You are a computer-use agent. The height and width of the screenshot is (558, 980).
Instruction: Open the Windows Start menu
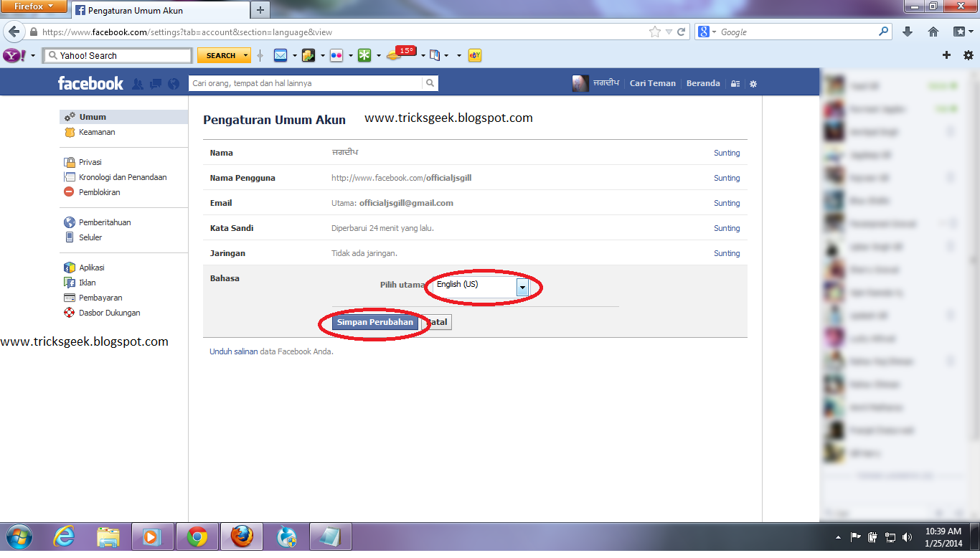(x=18, y=536)
